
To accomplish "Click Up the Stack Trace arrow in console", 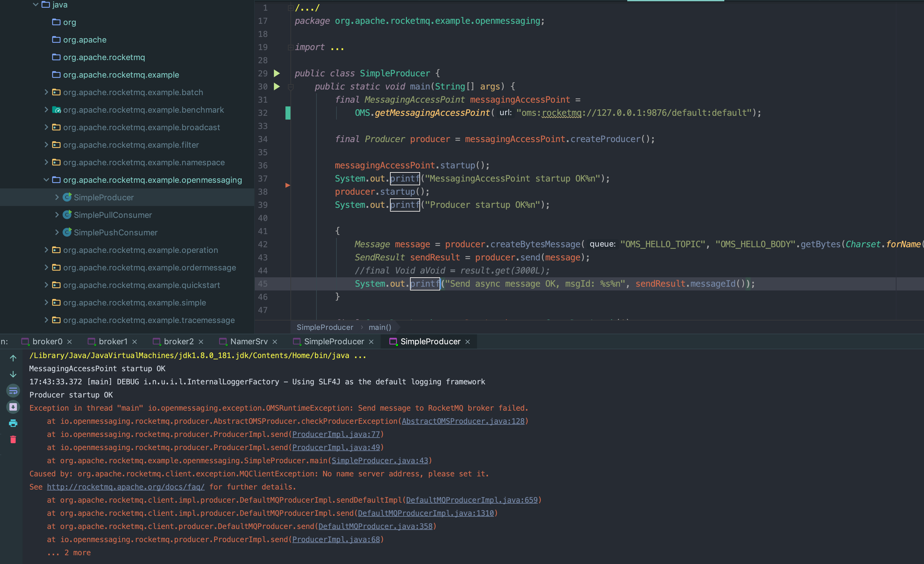I will 13,358.
